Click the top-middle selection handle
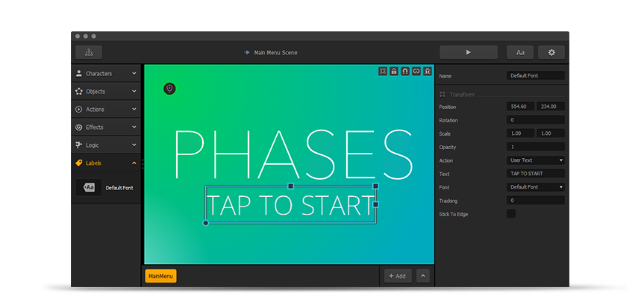Image resolution: width=644 pixels, height=308 pixels. [291, 186]
